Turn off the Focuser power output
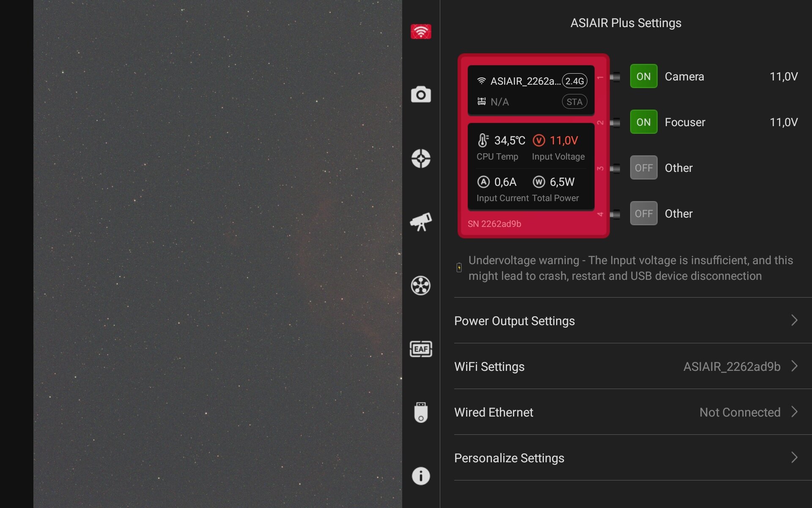 tap(643, 122)
